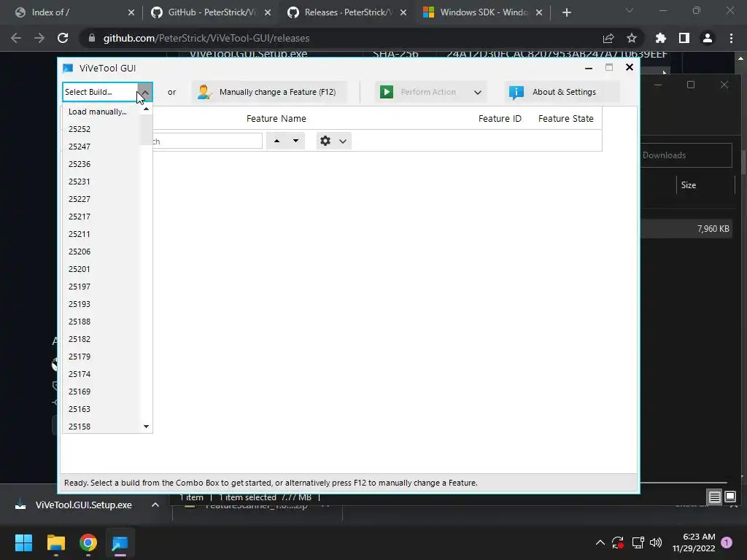Image resolution: width=747 pixels, height=560 pixels.
Task: Open Windows Start menu
Action: tap(23, 542)
